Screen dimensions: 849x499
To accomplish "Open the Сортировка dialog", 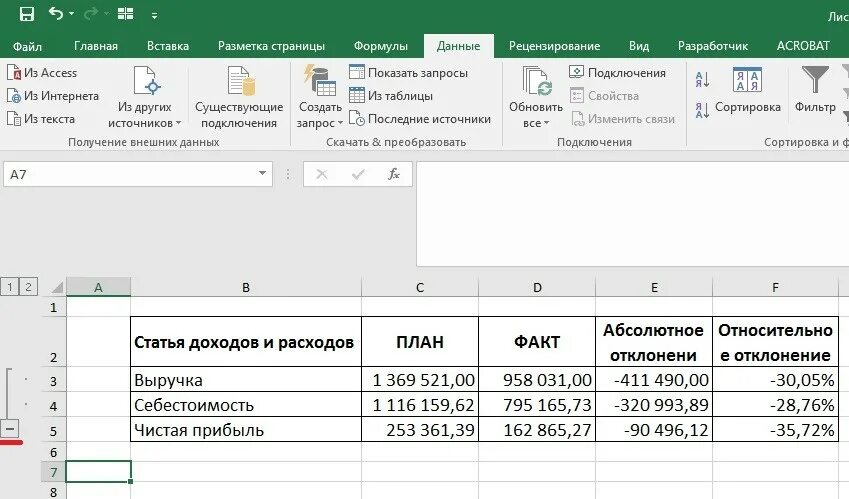I will (747, 90).
